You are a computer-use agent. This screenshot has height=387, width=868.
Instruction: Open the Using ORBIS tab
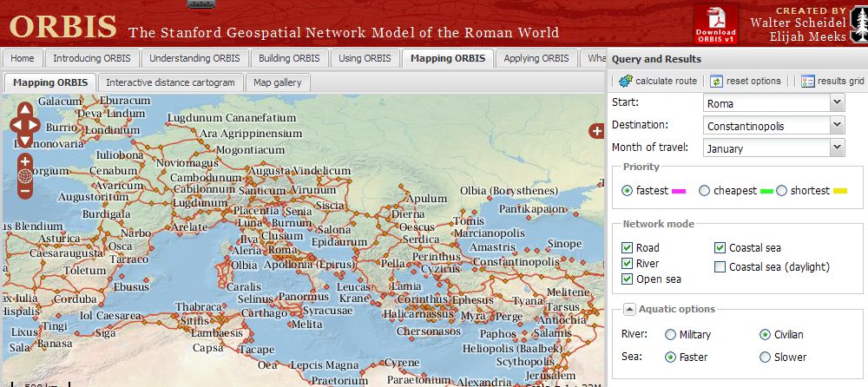(x=365, y=58)
